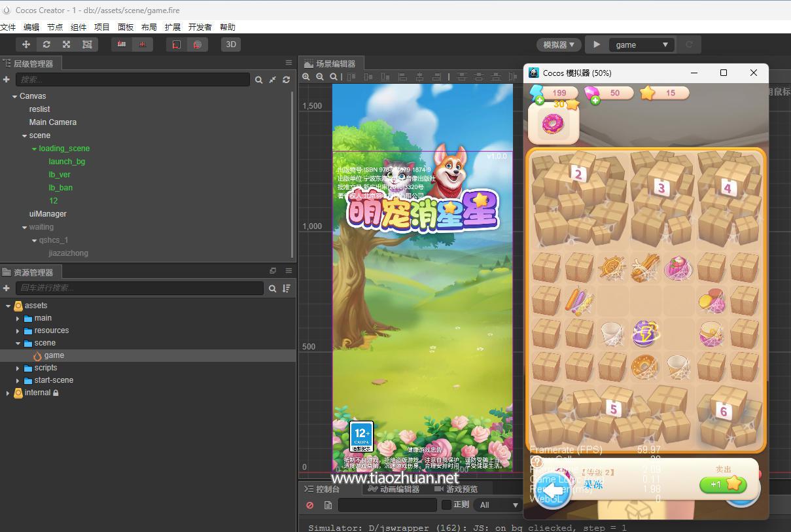791x532 pixels.
Task: Click the console filter input field
Action: point(387,505)
